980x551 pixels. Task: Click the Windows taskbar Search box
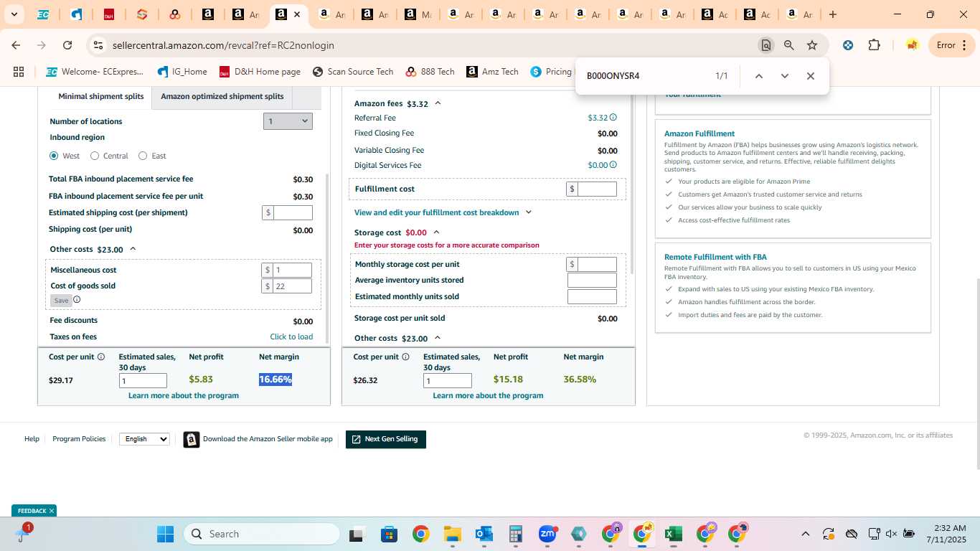point(262,534)
